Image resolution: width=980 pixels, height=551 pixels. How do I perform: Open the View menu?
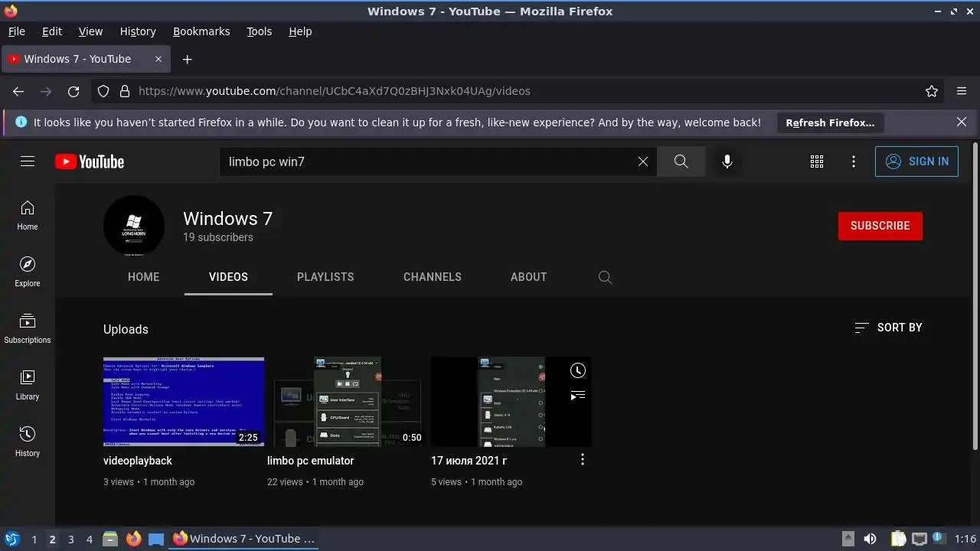coord(90,31)
